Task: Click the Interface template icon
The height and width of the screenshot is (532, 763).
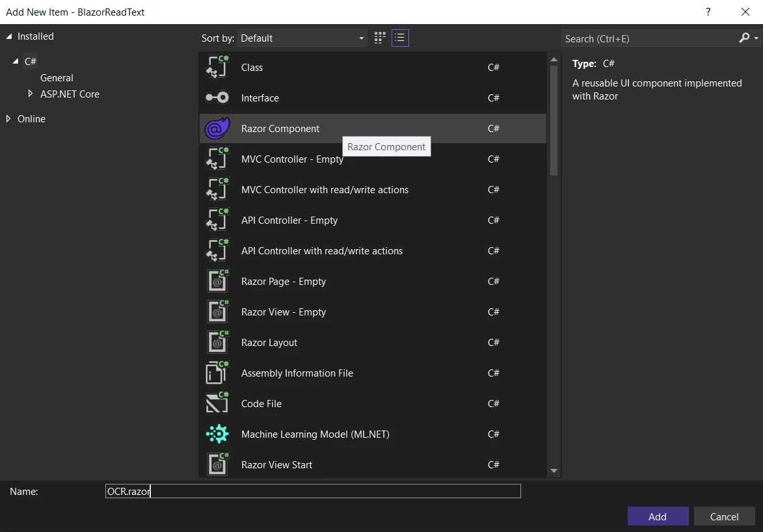Action: pos(217,98)
